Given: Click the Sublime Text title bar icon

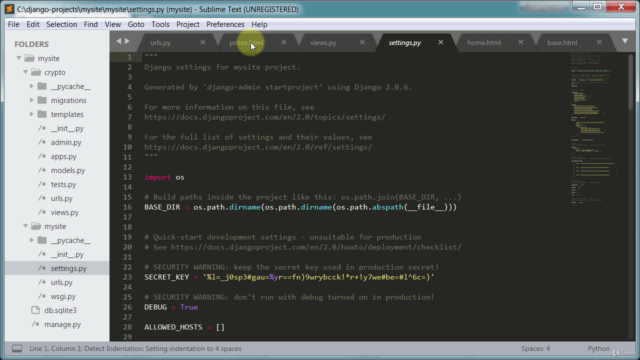Looking at the screenshot, I should point(9,9).
